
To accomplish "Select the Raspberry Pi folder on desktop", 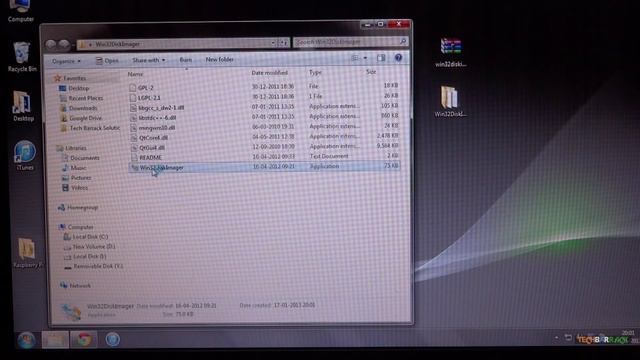I will (27, 252).
